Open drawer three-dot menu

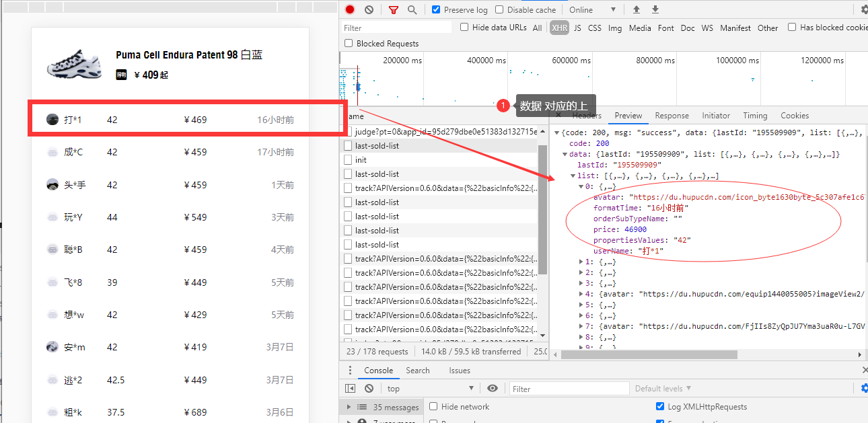pos(350,371)
